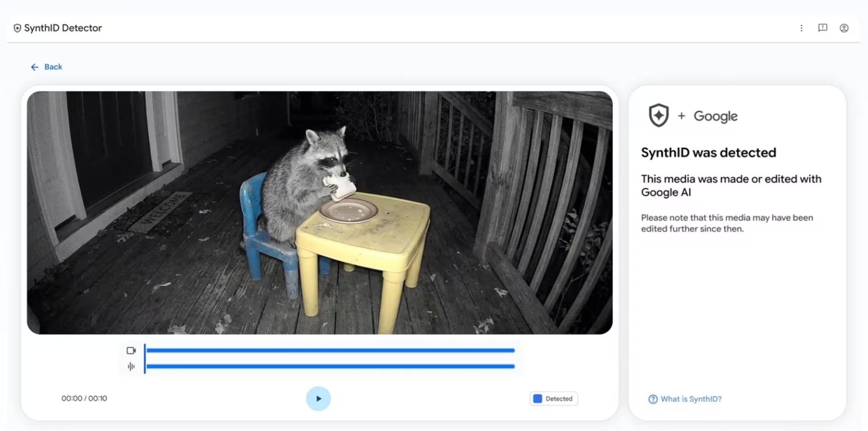Click the audio track detection bar

click(x=330, y=366)
